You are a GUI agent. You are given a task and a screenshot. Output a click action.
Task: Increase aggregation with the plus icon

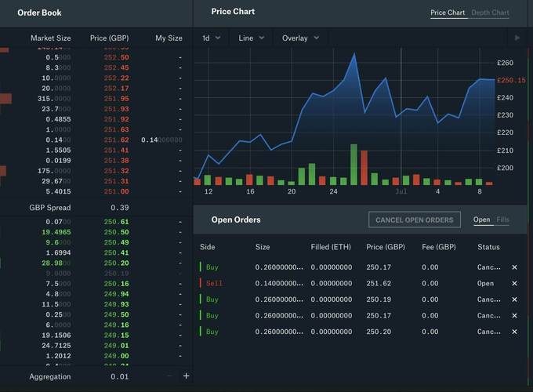(x=186, y=376)
